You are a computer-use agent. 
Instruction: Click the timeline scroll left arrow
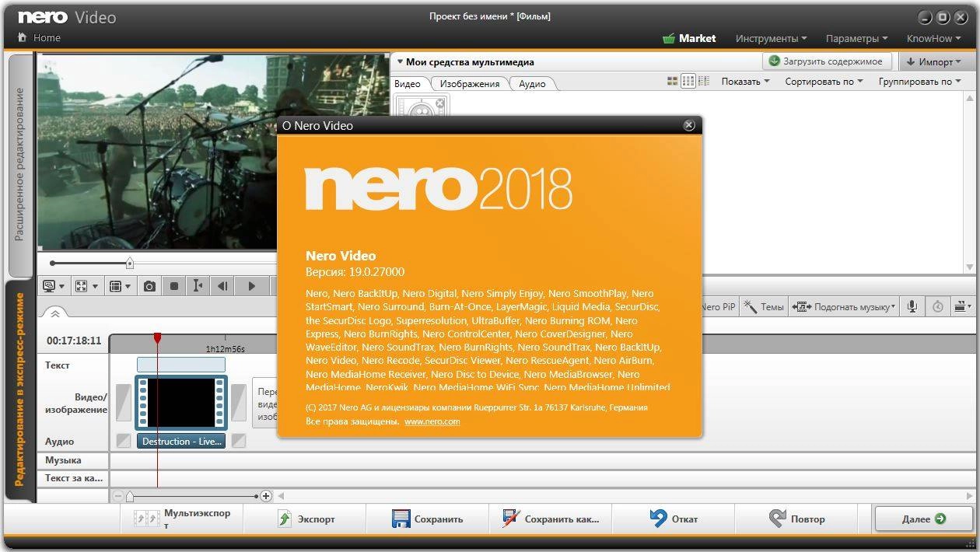coord(282,495)
